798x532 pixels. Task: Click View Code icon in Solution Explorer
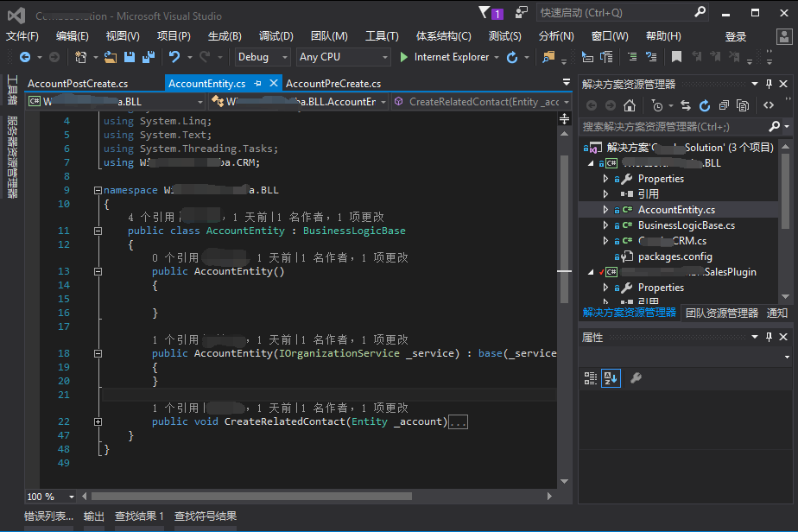pyautogui.click(x=769, y=105)
